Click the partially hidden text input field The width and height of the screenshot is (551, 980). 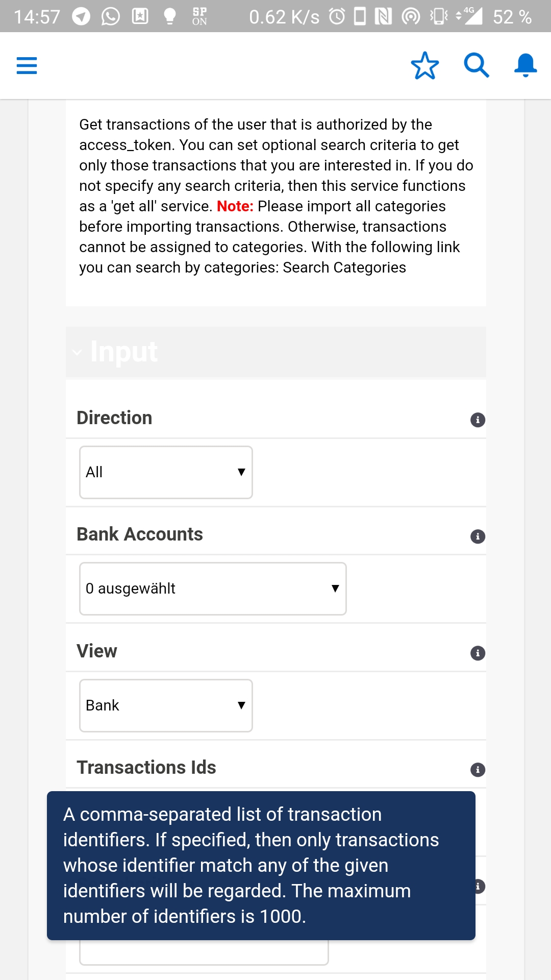pos(204,952)
